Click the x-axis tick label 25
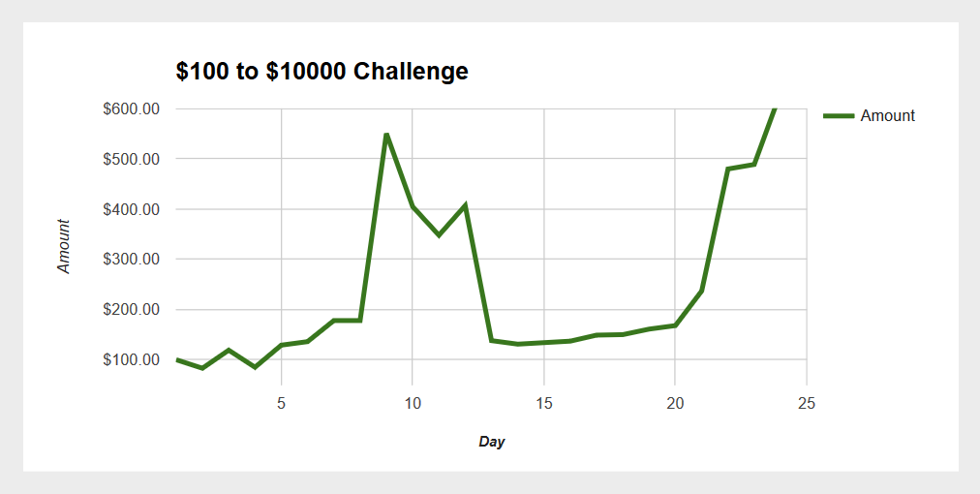Screen dimensions: 980x494 pyautogui.click(x=807, y=403)
